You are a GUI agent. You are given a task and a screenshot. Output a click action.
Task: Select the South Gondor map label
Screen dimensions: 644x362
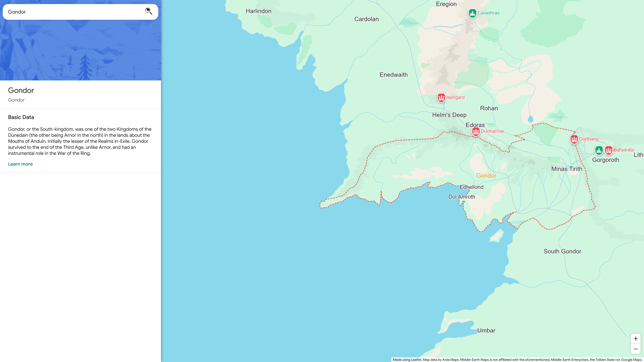[562, 251]
